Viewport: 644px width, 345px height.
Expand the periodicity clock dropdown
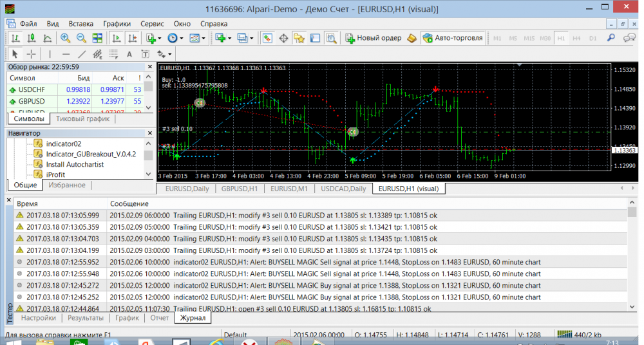[x=180, y=38]
